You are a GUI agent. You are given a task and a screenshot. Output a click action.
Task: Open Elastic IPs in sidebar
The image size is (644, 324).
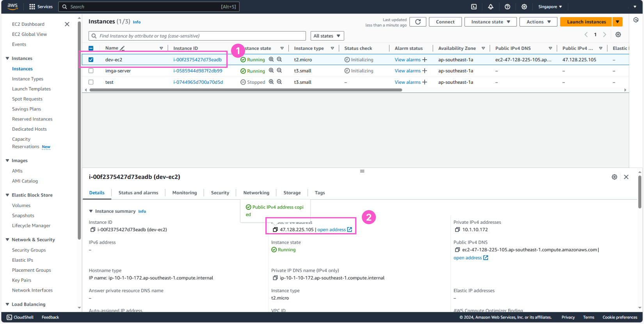click(23, 260)
